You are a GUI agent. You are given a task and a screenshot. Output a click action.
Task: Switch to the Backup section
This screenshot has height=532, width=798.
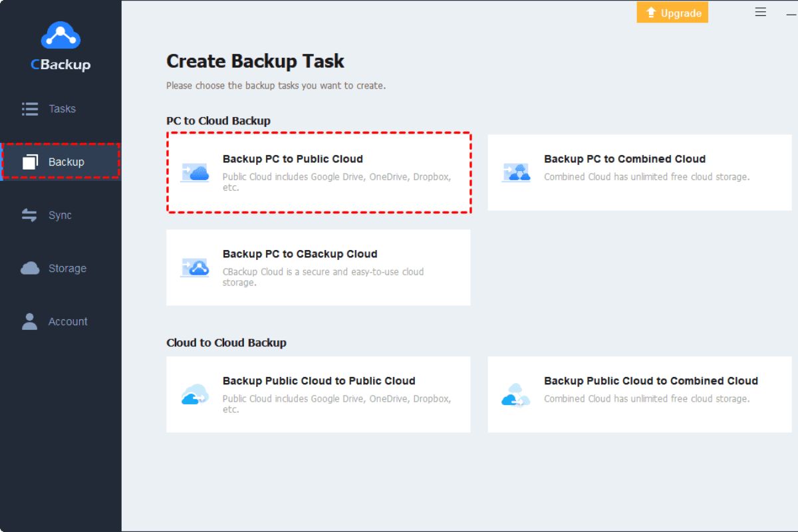pos(61,162)
